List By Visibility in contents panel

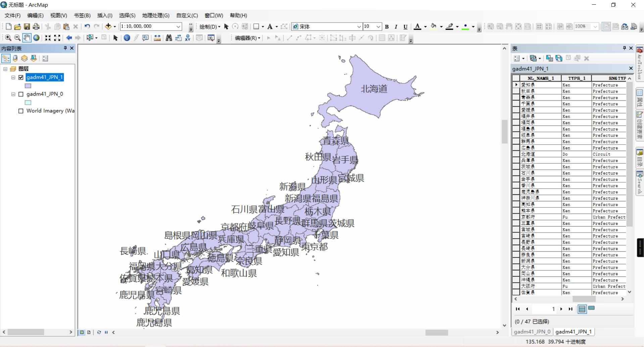pyautogui.click(x=24, y=58)
